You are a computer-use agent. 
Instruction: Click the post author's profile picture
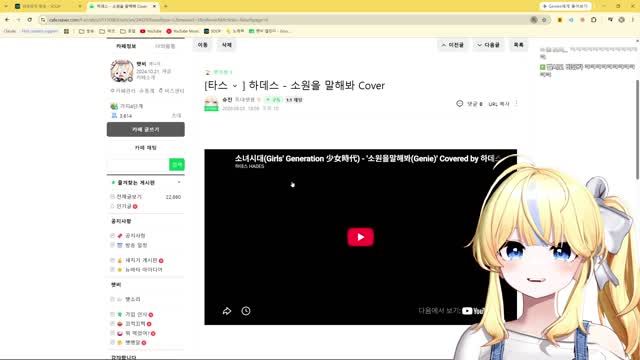[x=211, y=103]
